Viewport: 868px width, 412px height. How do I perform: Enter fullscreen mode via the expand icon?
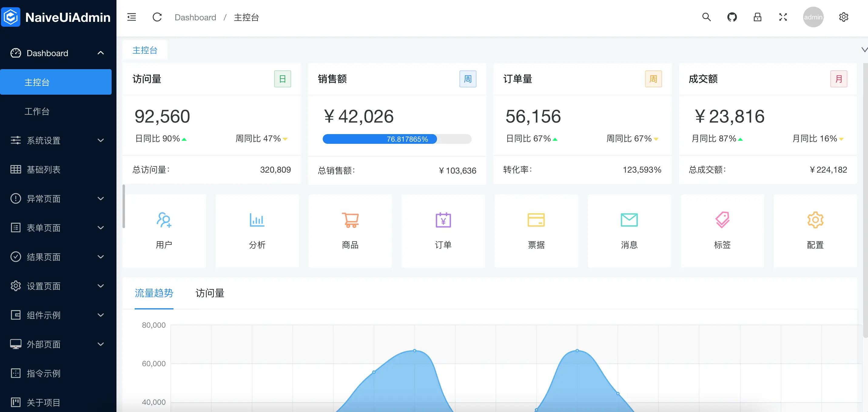[783, 17]
